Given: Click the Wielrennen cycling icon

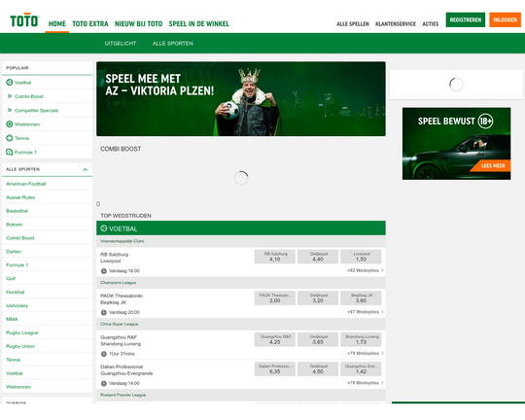Looking at the screenshot, I should tap(10, 124).
